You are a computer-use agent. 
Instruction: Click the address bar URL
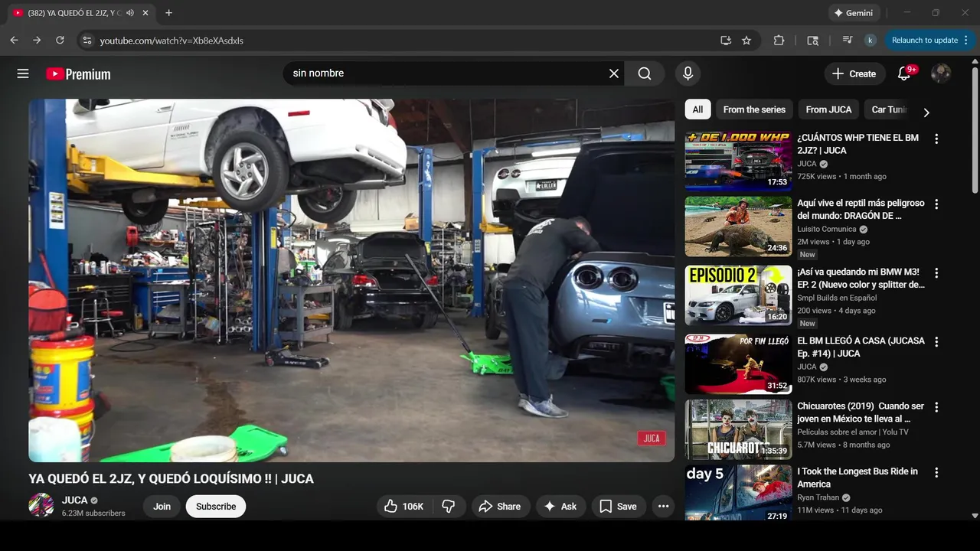tap(171, 41)
